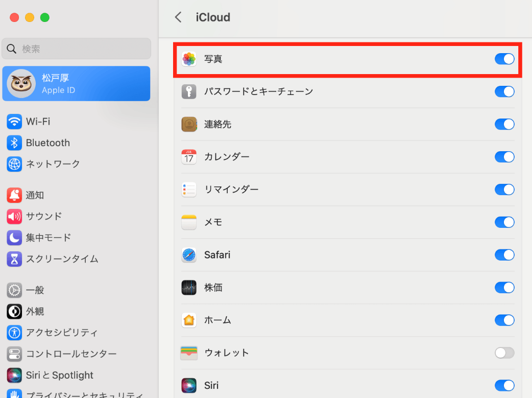Click the Home app icon
Screen dimensions: 532x398
pos(189,320)
